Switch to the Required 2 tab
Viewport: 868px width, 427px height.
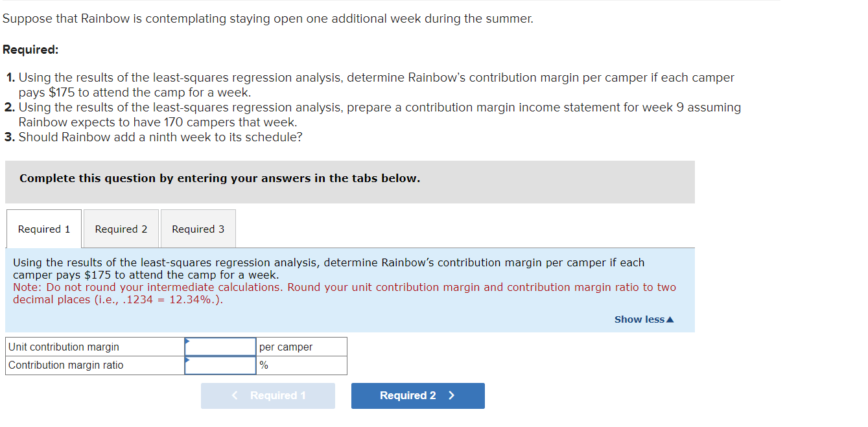pyautogui.click(x=121, y=229)
